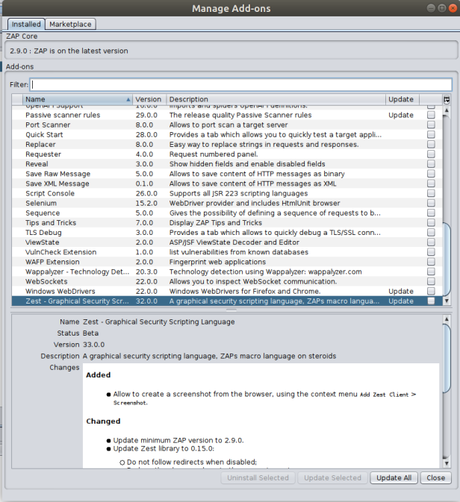The height and width of the screenshot is (502, 460).
Task: Click the Added changelog heading
Action: pos(98,375)
